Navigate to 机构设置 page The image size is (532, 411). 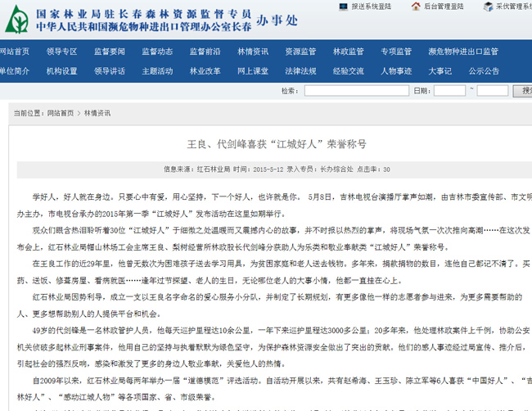click(62, 70)
